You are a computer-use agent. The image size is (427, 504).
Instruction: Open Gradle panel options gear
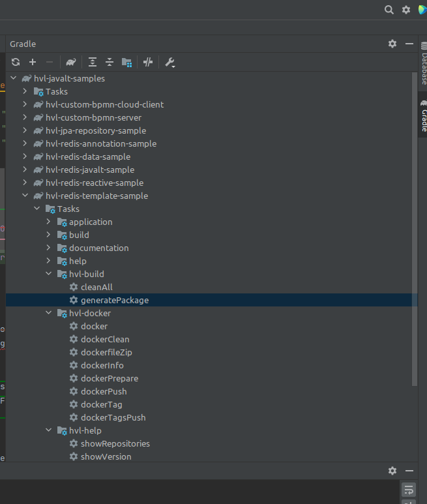(x=392, y=44)
